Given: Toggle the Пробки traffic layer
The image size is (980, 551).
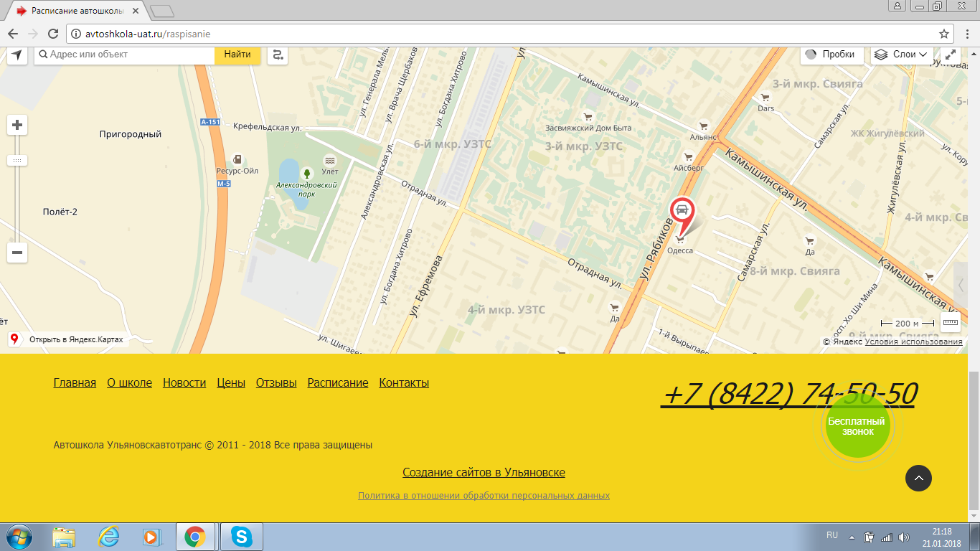Looking at the screenshot, I should [x=831, y=55].
